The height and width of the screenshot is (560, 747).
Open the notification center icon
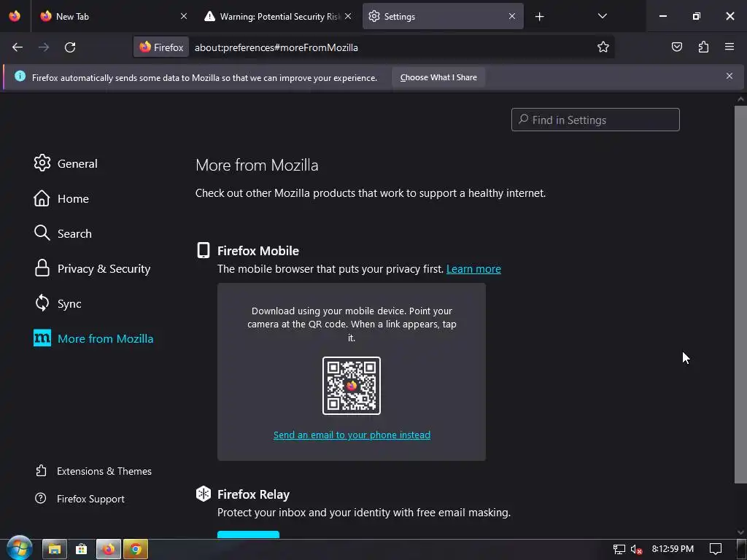tap(716, 549)
